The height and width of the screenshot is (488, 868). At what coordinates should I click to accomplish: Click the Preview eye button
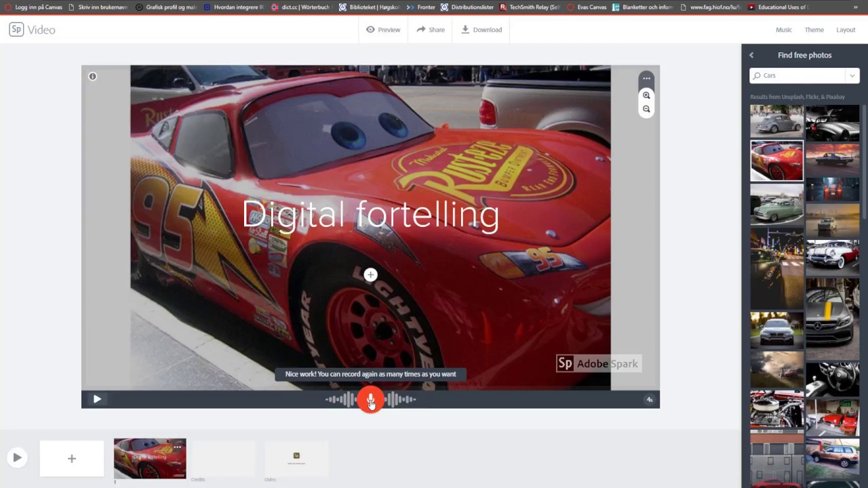tap(383, 30)
